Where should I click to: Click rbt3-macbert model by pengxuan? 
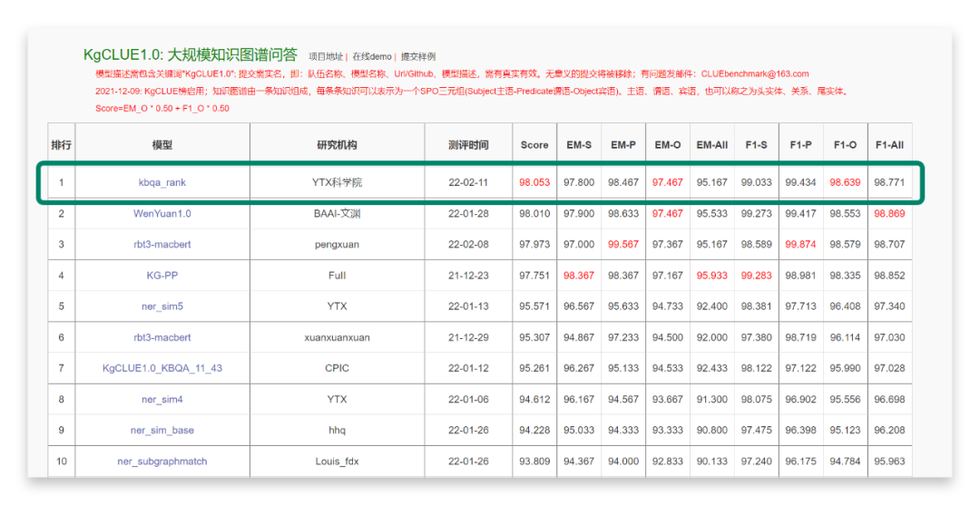coord(162,245)
